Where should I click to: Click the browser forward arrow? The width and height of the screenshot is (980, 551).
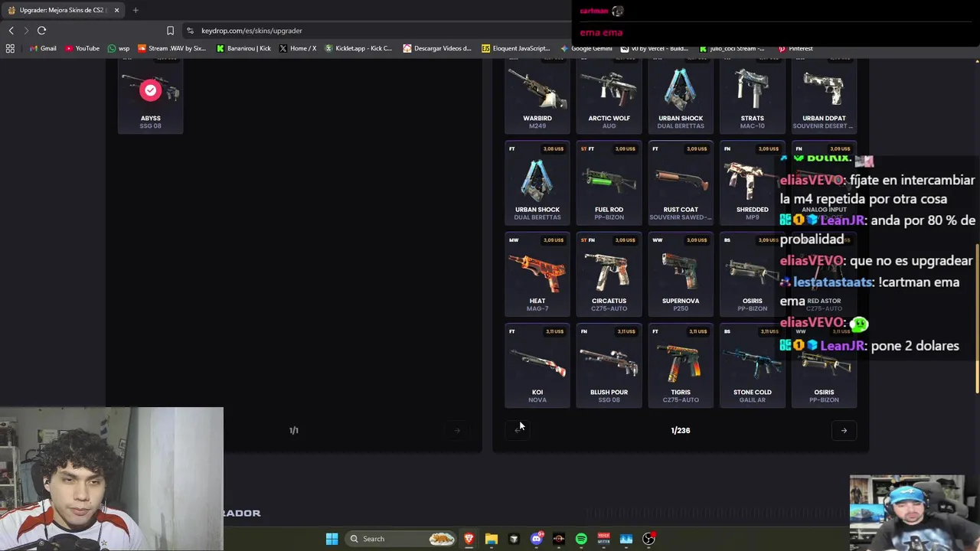[x=25, y=31]
